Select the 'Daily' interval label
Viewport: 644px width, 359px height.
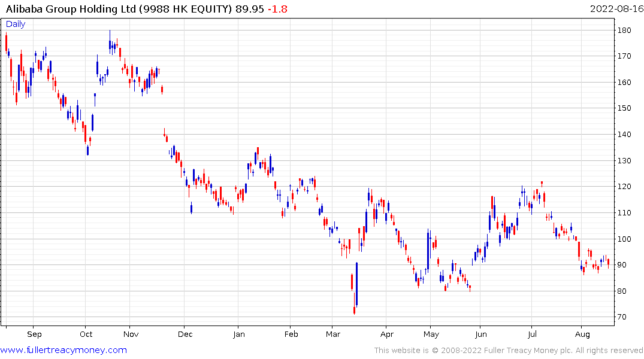[16, 24]
